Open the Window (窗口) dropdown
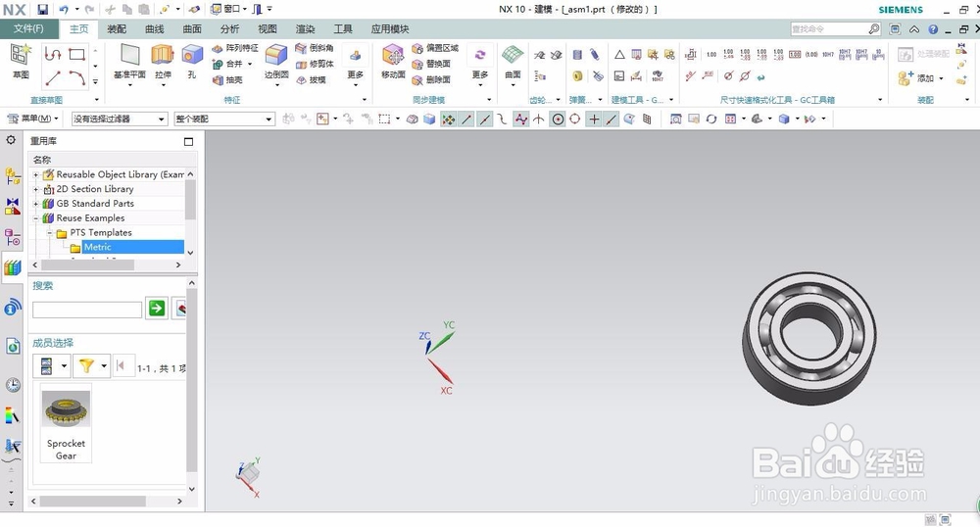Viewport: 980px width, 527px height. click(228, 10)
